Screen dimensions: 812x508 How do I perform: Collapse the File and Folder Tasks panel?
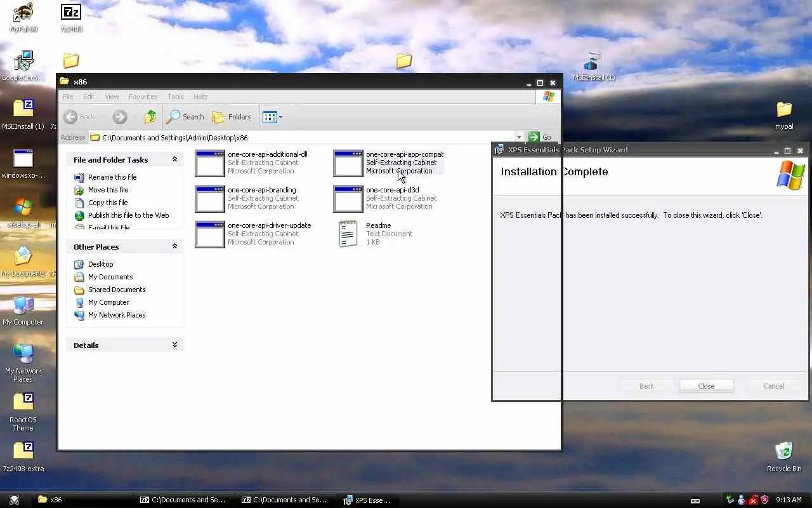174,159
